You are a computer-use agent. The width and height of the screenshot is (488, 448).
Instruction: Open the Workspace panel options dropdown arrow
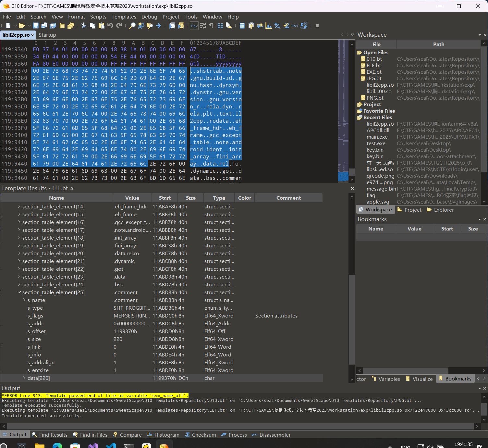(x=480, y=35)
